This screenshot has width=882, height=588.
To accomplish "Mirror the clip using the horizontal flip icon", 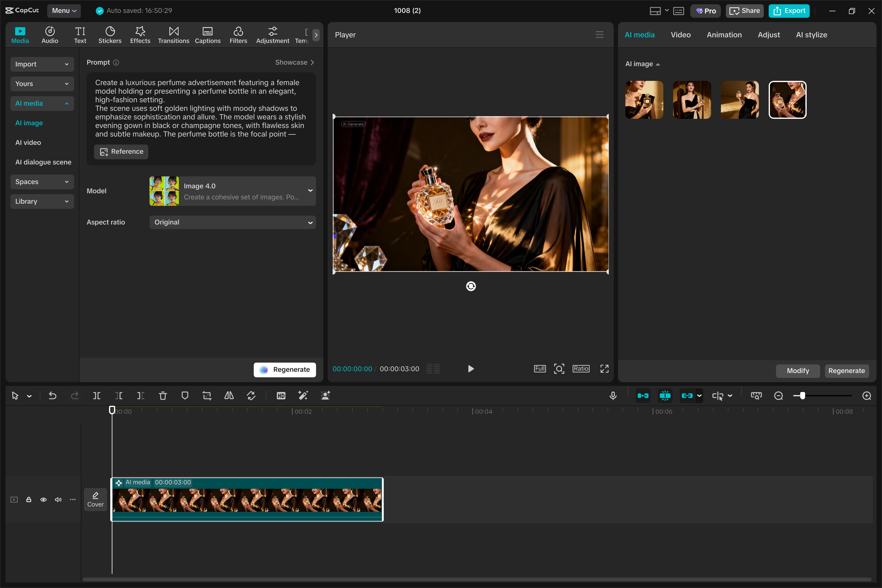I will pos(229,395).
